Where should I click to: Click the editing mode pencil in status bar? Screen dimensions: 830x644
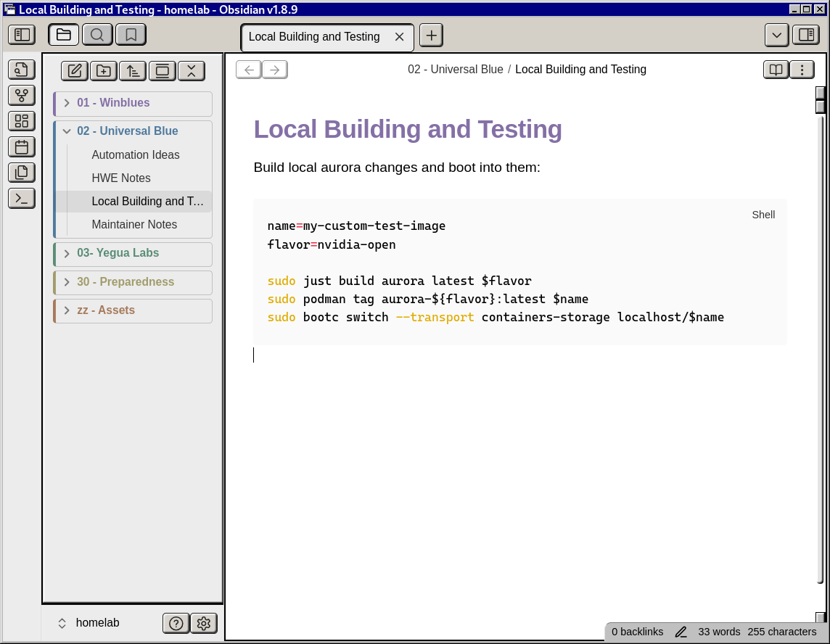tap(681, 632)
